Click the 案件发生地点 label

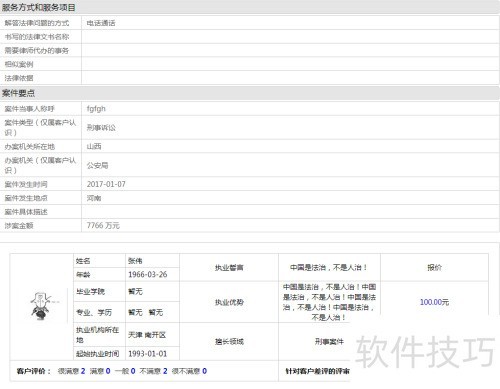(x=26, y=198)
